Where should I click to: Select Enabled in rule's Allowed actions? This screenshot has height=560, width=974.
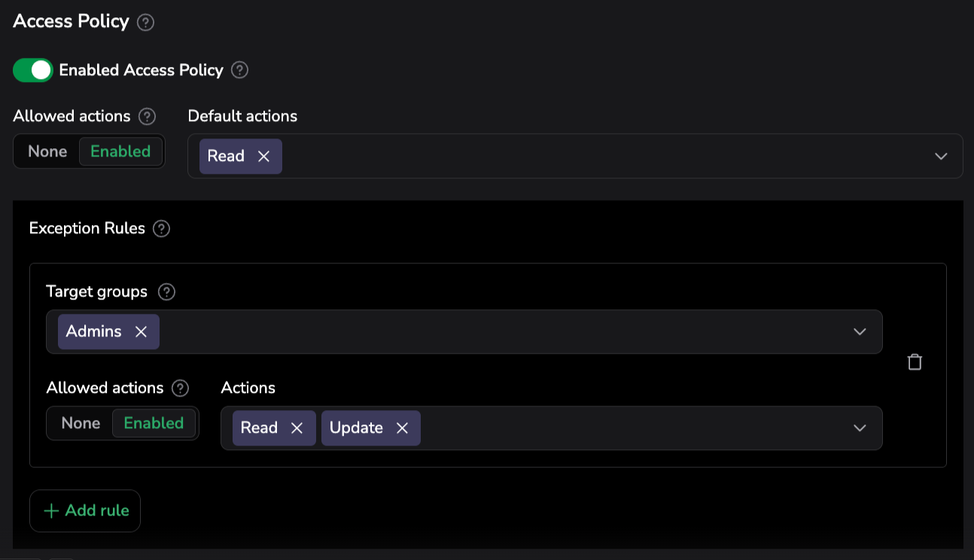pyautogui.click(x=154, y=423)
